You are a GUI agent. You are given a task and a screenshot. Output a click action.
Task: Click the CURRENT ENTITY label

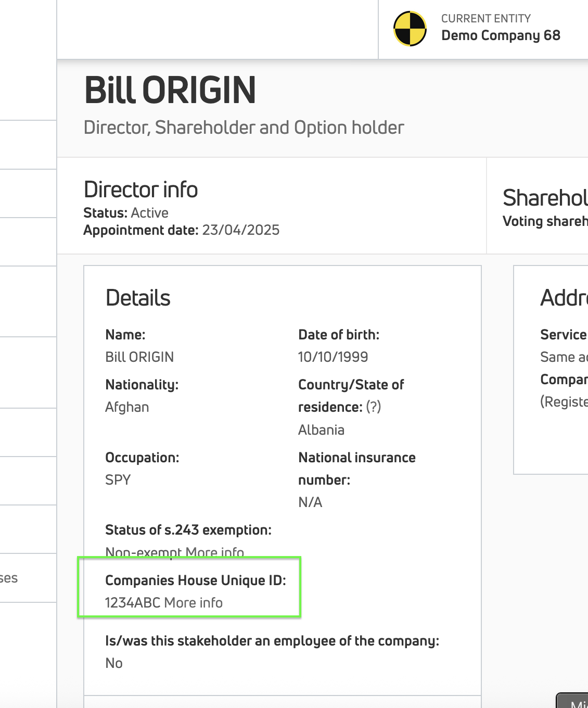(485, 19)
